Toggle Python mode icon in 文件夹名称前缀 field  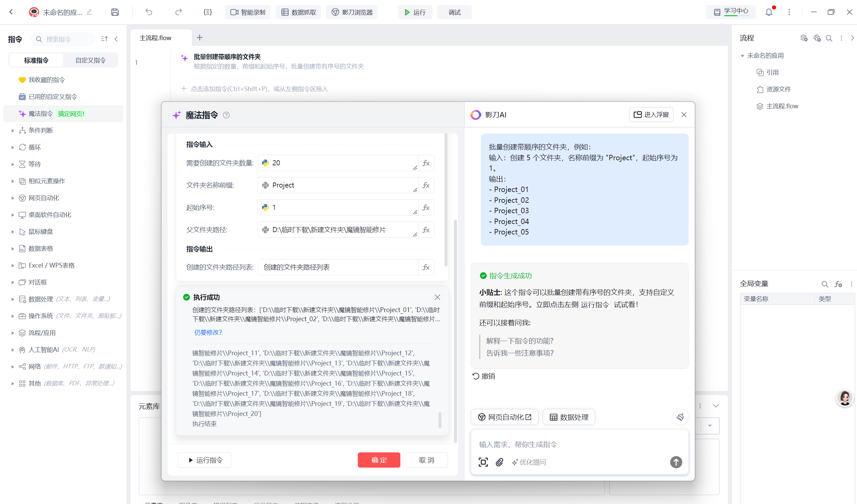click(x=265, y=185)
